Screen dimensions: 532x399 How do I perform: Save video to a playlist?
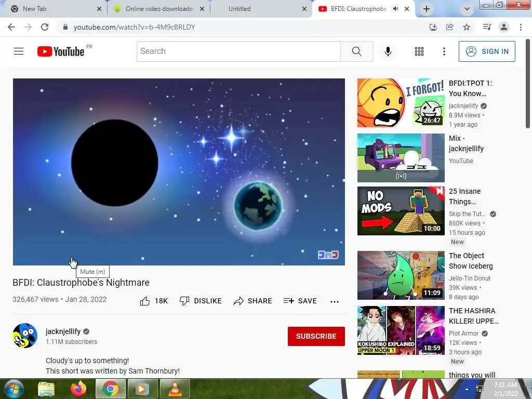(x=300, y=301)
